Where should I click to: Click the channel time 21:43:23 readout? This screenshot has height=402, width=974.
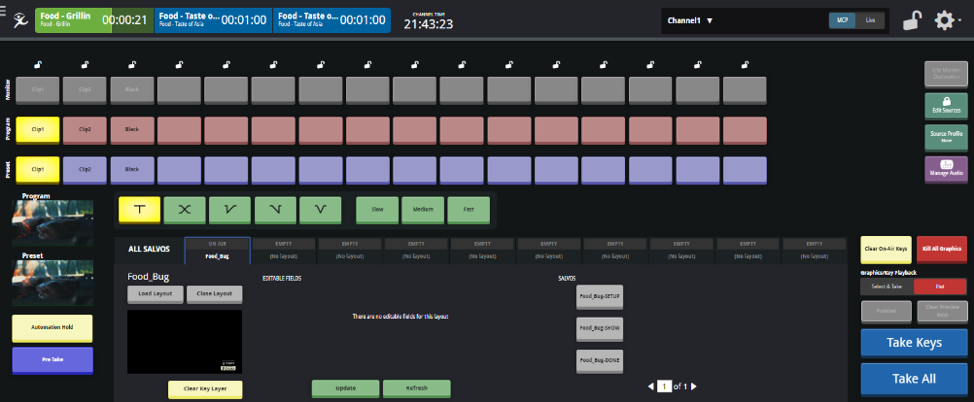(x=428, y=24)
